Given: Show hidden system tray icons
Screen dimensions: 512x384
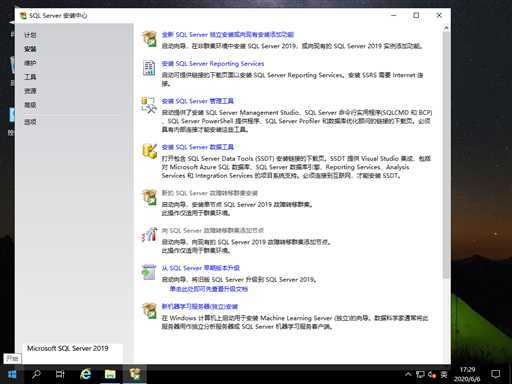Looking at the screenshot, I should tap(408, 374).
